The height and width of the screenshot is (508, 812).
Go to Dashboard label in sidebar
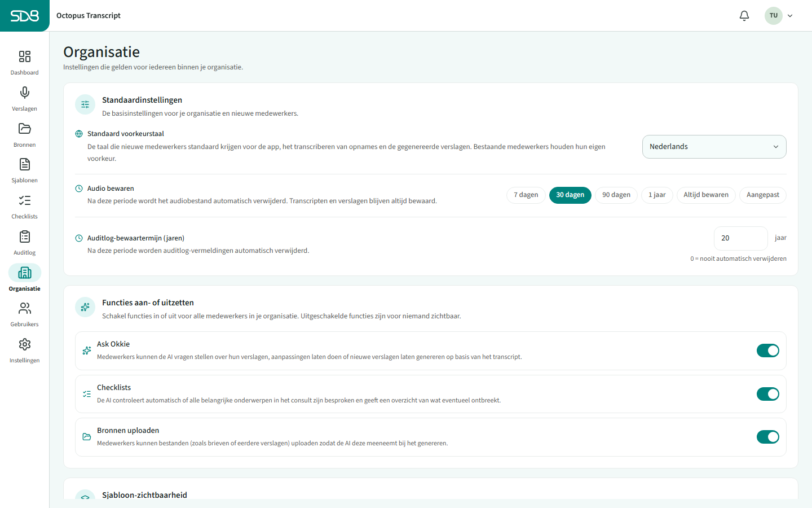pyautogui.click(x=25, y=73)
